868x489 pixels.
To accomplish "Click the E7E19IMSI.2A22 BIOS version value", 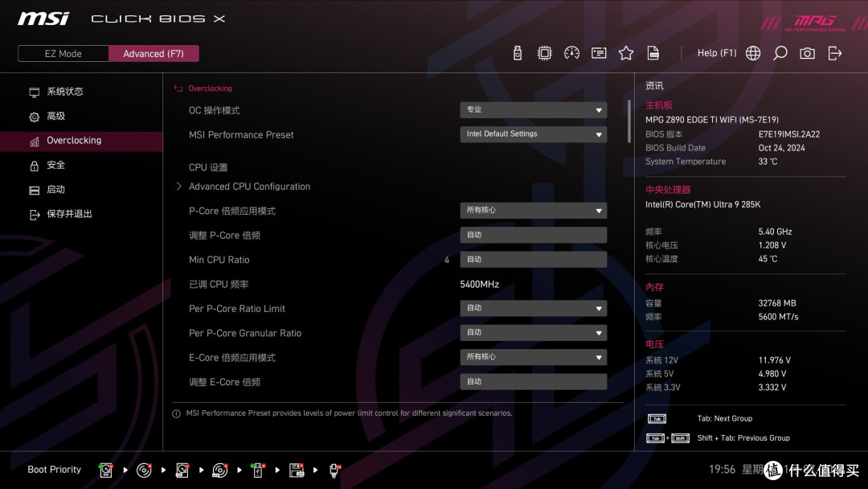I will 789,134.
